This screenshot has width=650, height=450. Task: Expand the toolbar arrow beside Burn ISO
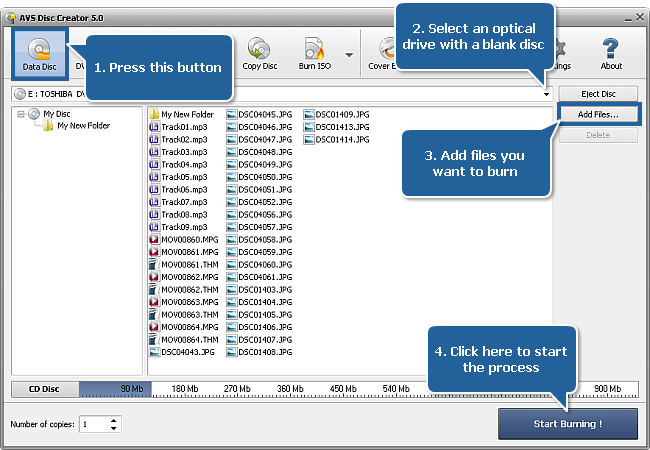tap(349, 55)
